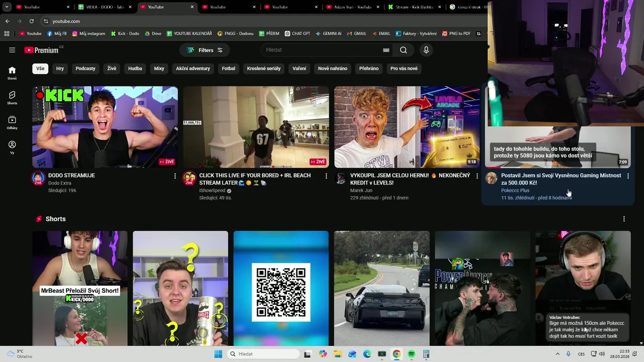Viewport: 644px width, 362px height.
Task: Start voice search with the microphone icon
Action: 426,50
